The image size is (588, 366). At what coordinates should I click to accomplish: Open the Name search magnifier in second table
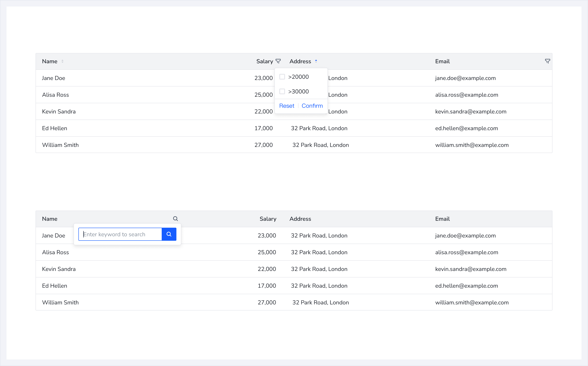coord(175,219)
